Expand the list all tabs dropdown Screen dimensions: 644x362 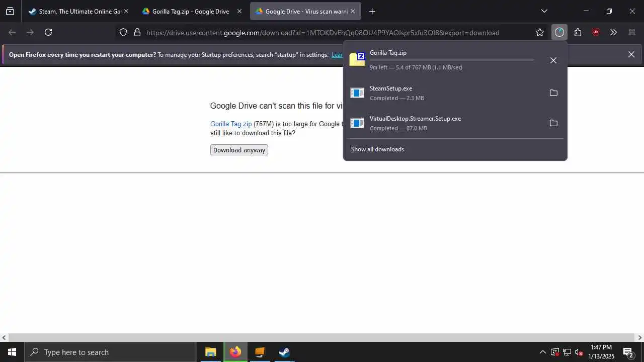(544, 11)
